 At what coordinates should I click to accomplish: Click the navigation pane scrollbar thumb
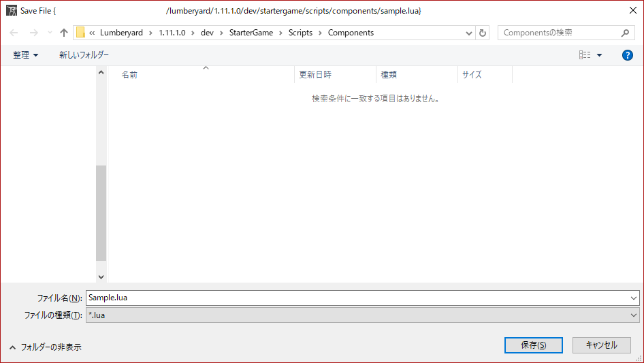(101, 213)
